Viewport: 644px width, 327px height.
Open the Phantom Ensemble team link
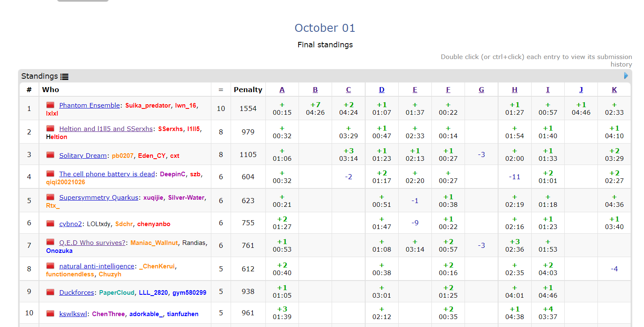click(x=89, y=106)
